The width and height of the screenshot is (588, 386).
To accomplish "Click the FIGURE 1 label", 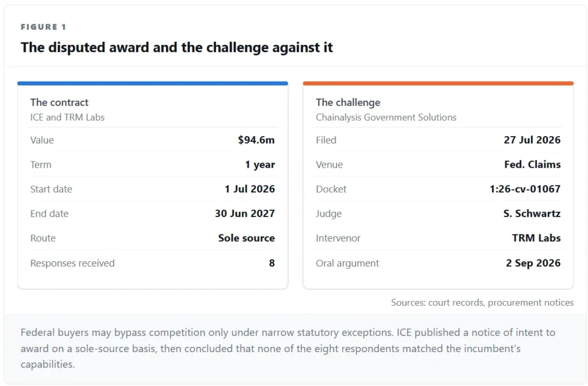I will pos(43,27).
